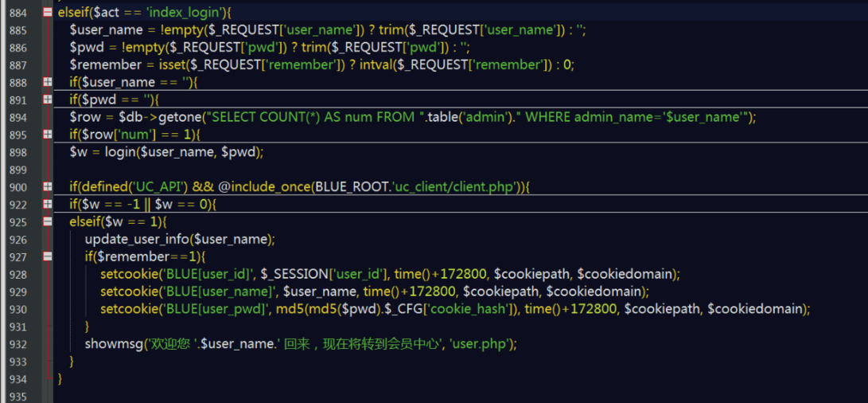
Task: Click the md5(md5($pwd) expression
Action: pyautogui.click(x=325, y=309)
